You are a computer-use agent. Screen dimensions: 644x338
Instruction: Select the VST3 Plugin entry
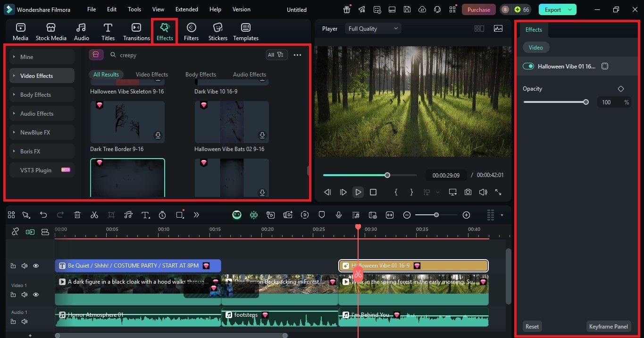pyautogui.click(x=42, y=170)
